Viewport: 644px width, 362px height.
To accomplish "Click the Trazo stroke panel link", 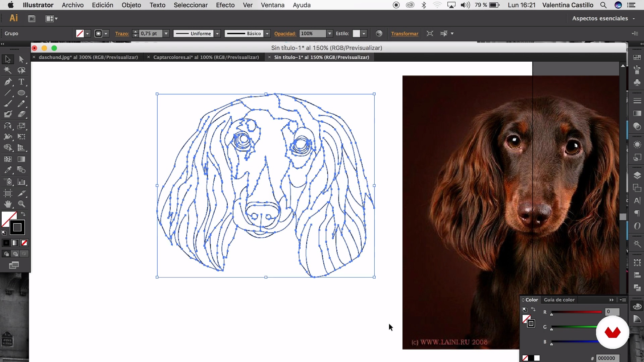I will 122,34.
